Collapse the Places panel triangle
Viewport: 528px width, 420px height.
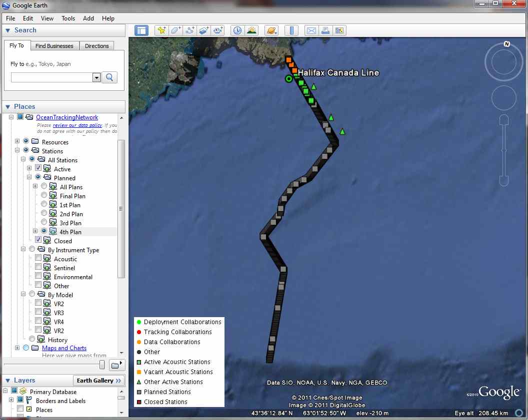7,107
